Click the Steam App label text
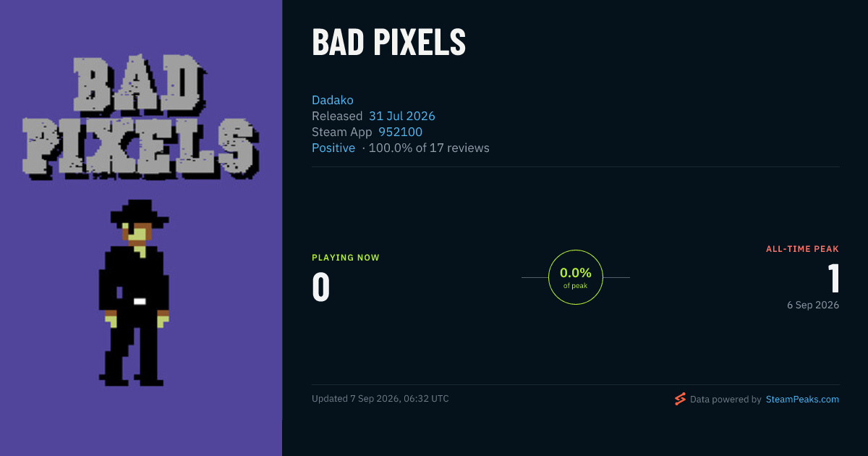The image size is (868, 456). click(x=342, y=132)
